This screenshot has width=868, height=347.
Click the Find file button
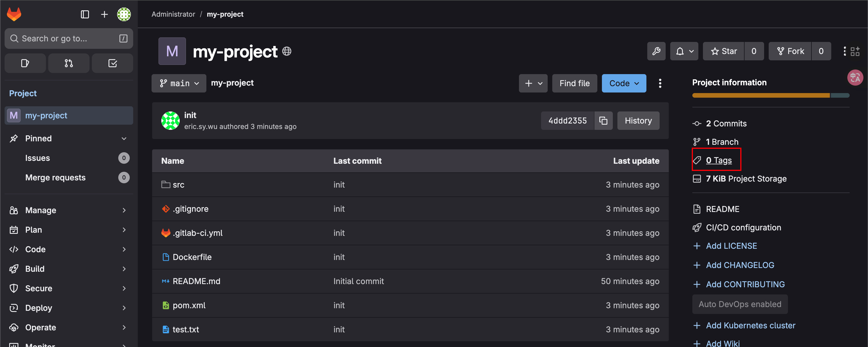pos(574,83)
